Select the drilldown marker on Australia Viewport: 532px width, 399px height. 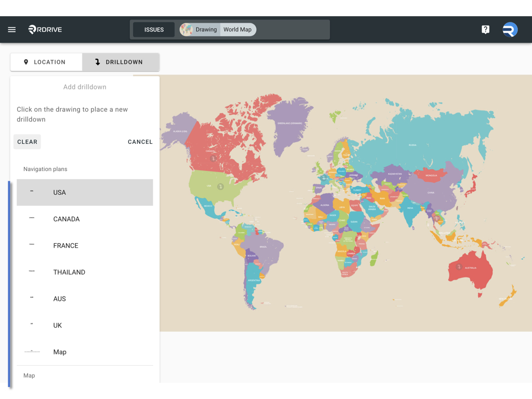pyautogui.click(x=459, y=267)
